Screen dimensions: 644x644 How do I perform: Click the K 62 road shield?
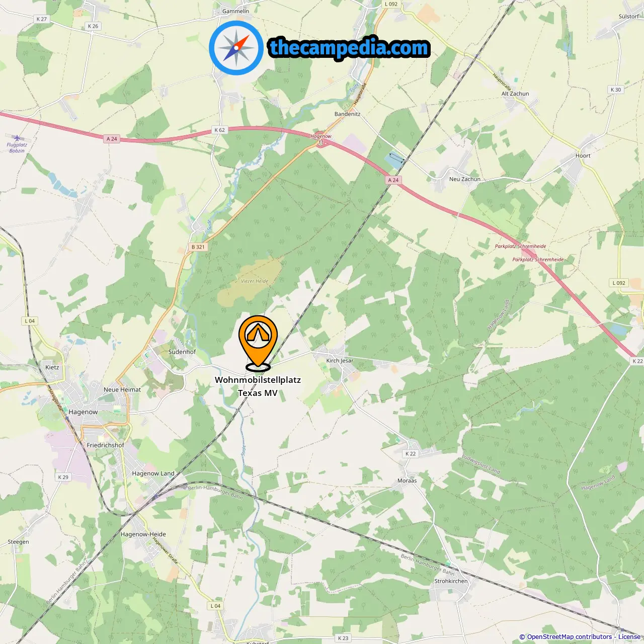(220, 130)
